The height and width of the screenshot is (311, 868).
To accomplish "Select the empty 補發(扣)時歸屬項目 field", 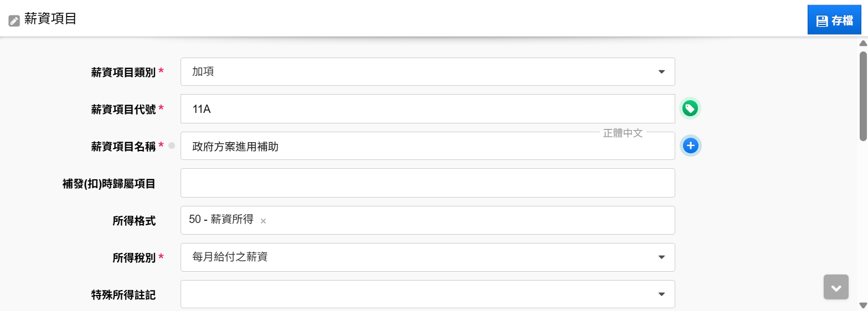I will (428, 183).
